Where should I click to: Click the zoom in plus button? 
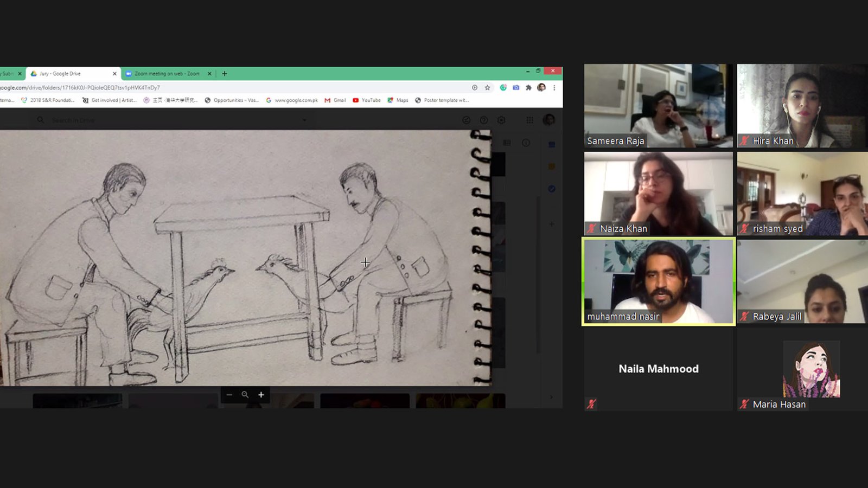261,395
